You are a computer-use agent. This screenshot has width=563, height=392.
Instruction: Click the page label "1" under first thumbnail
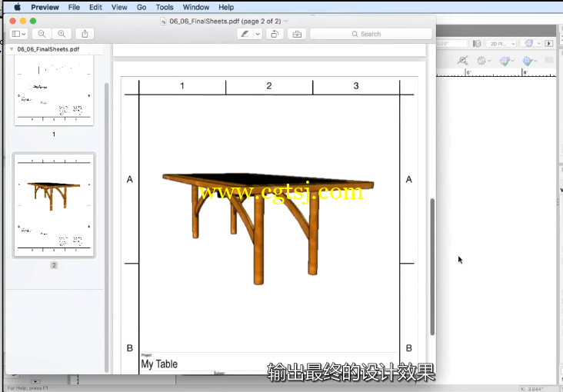point(54,135)
